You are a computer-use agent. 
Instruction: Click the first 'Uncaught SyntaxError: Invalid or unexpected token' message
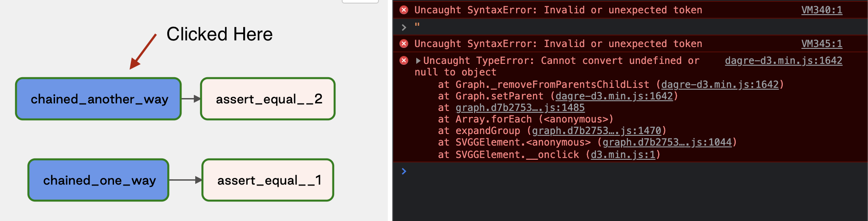coord(558,10)
